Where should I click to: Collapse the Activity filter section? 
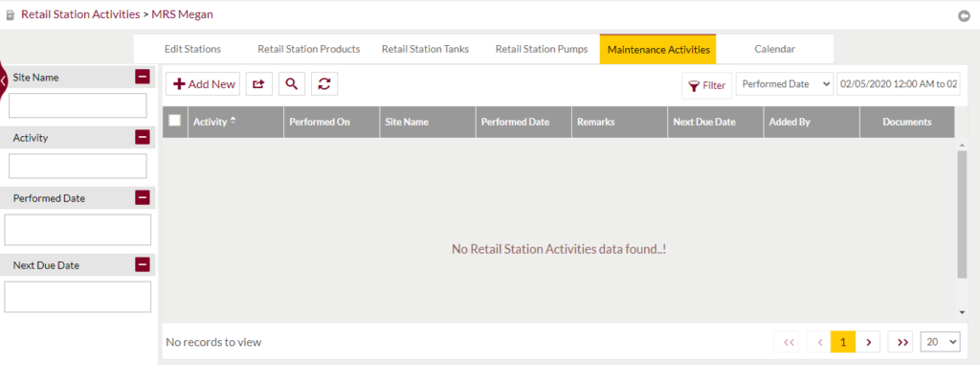coord(143,137)
